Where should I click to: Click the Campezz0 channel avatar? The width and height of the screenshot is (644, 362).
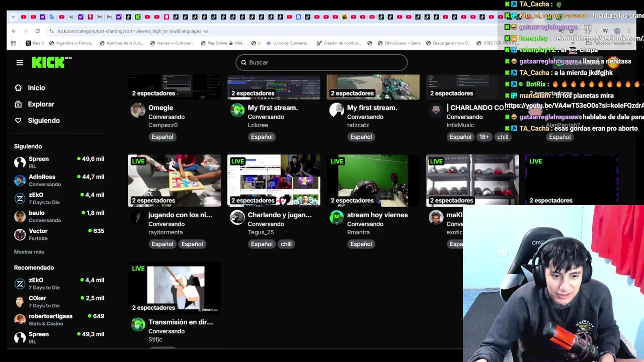[138, 110]
